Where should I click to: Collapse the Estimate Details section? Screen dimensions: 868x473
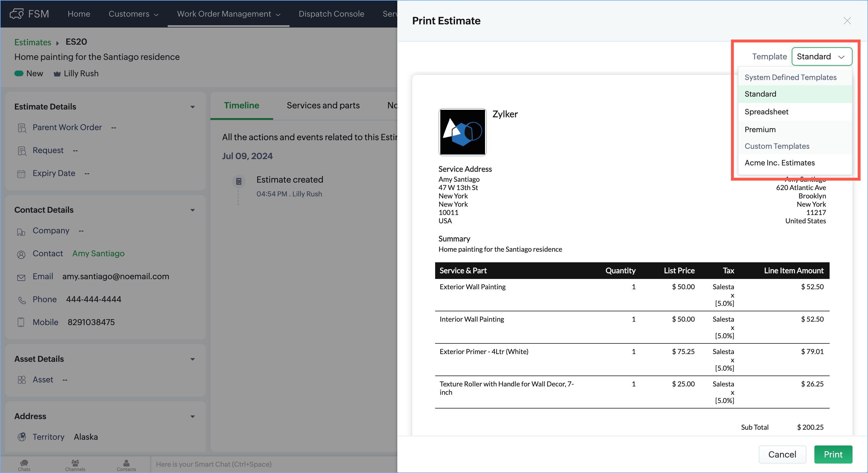tap(192, 107)
